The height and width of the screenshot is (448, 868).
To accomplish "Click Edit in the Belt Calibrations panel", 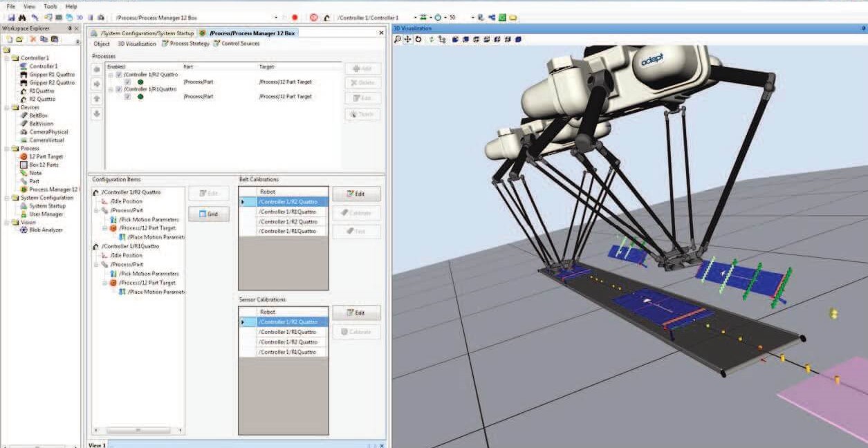I will (x=355, y=194).
